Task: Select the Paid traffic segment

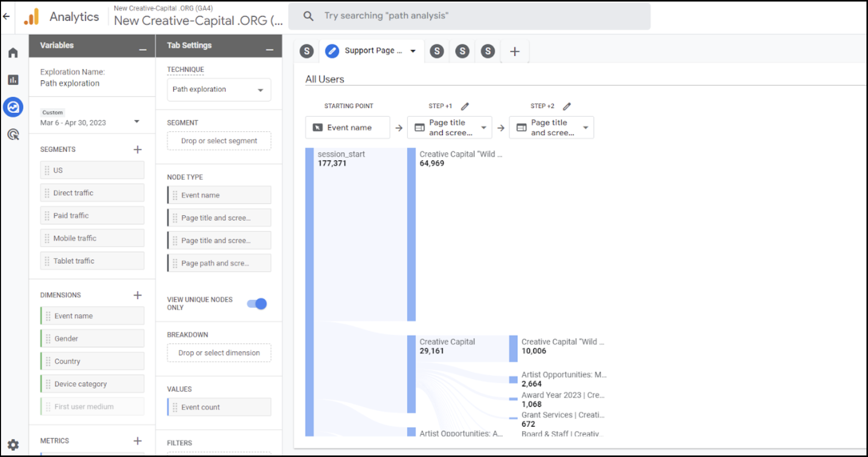Action: click(x=92, y=216)
